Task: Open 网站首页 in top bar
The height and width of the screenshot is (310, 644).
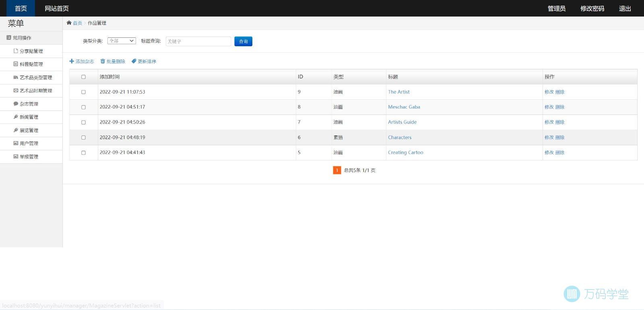Action: point(57,8)
